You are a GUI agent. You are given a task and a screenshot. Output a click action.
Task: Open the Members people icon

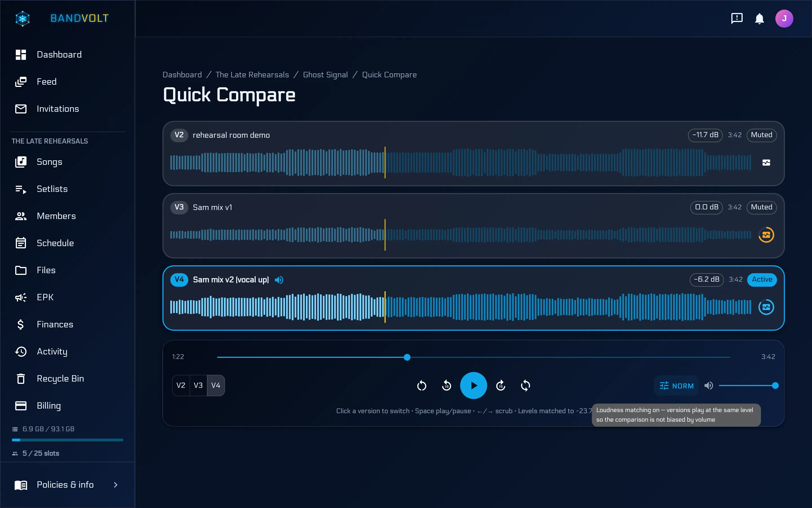(21, 216)
